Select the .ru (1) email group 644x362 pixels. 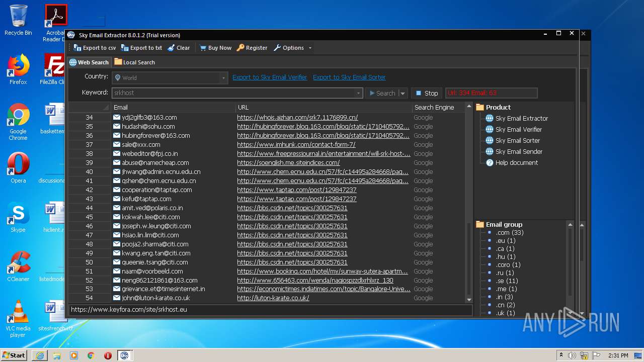pos(505,273)
